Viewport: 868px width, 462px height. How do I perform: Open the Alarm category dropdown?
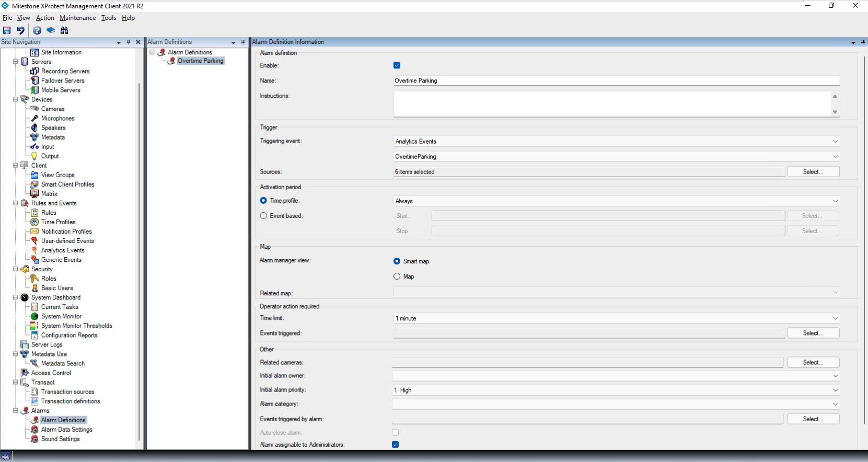[616, 404]
